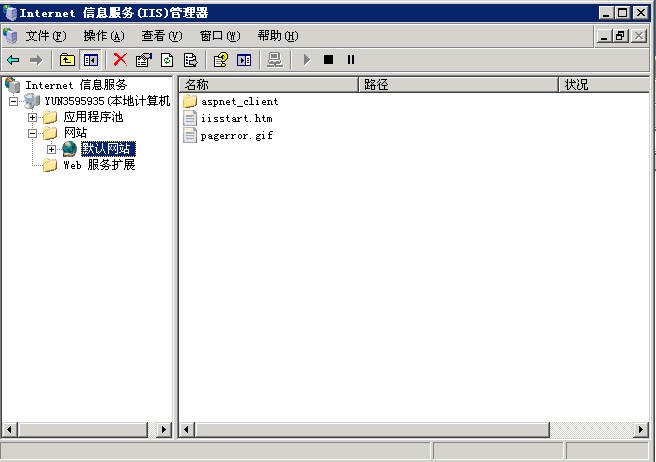Minimize the inner MMC child window
Screen dimensions: 656x462
603,36
